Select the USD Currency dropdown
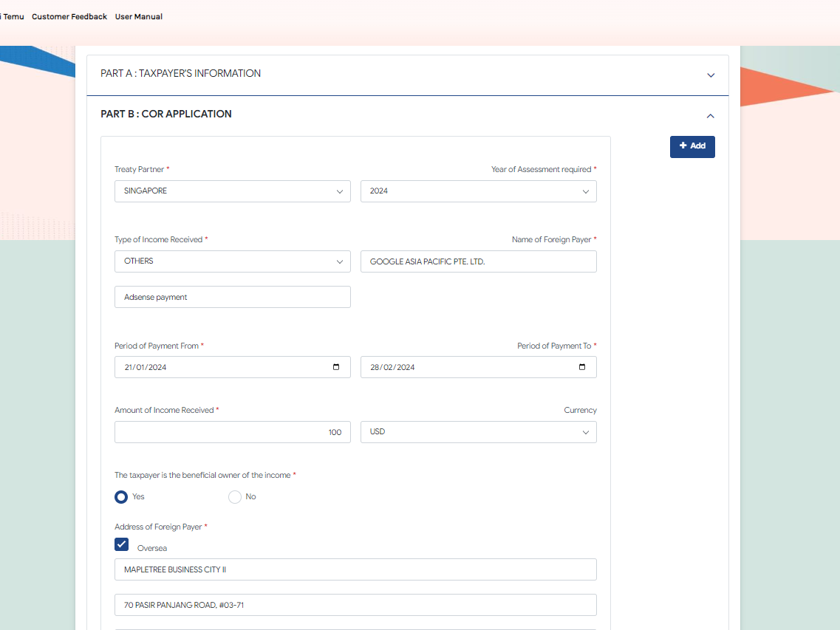 coord(478,432)
